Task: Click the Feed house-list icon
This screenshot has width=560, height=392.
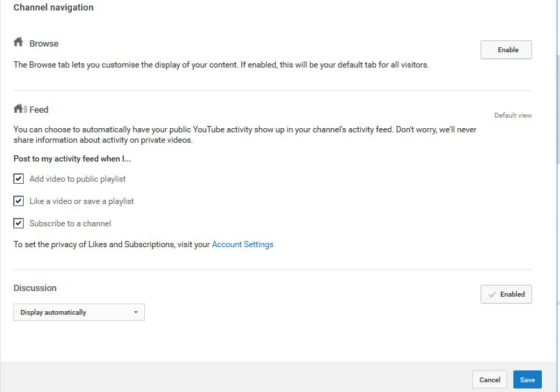Action: pyautogui.click(x=20, y=108)
